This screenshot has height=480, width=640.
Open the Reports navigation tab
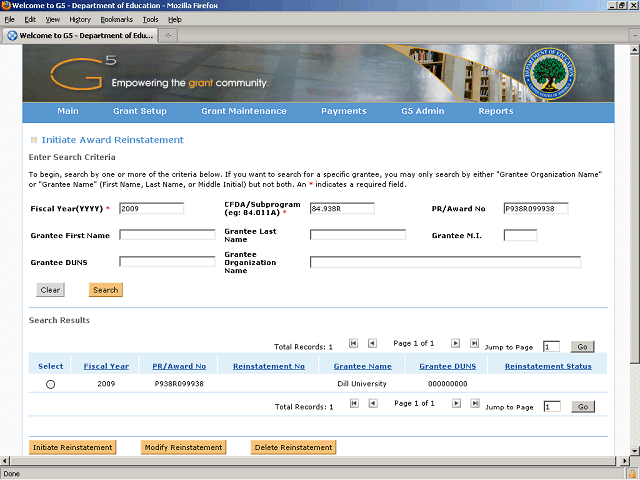pyautogui.click(x=496, y=111)
